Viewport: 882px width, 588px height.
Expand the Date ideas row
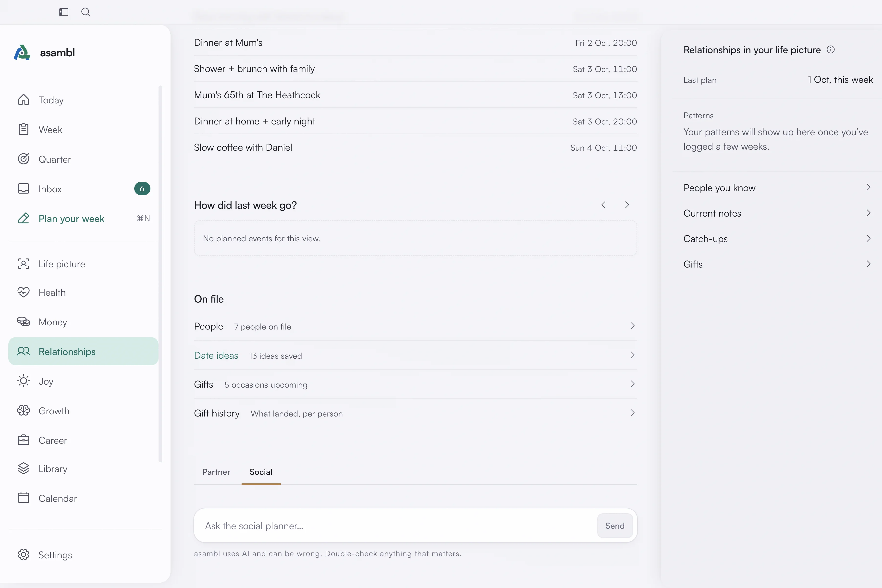[x=416, y=355]
